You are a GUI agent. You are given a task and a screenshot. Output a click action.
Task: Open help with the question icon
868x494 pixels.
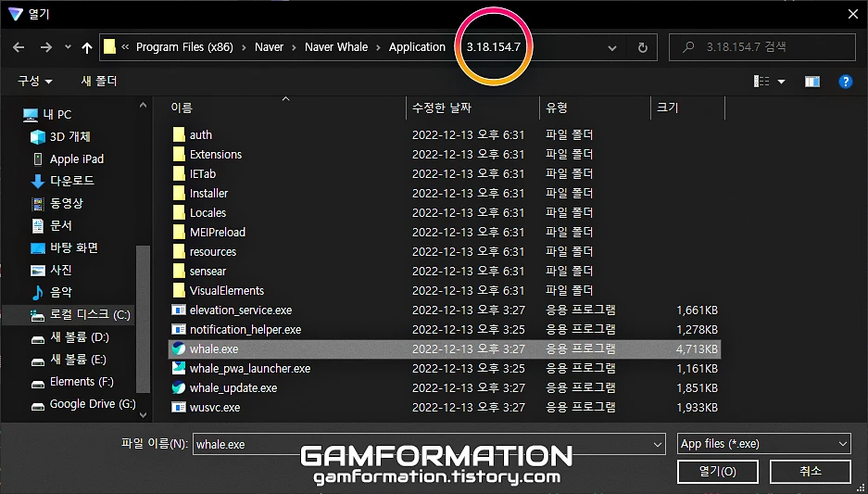[x=845, y=82]
